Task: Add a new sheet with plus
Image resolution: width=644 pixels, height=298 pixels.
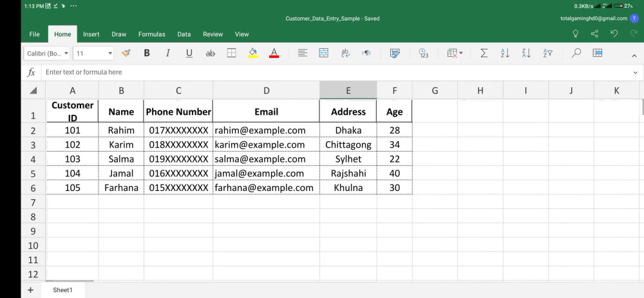Action: tap(30, 290)
